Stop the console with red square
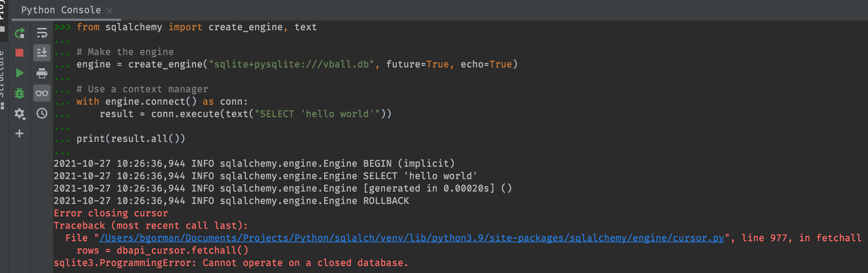The width and height of the screenshot is (868, 273). pyautogui.click(x=19, y=53)
